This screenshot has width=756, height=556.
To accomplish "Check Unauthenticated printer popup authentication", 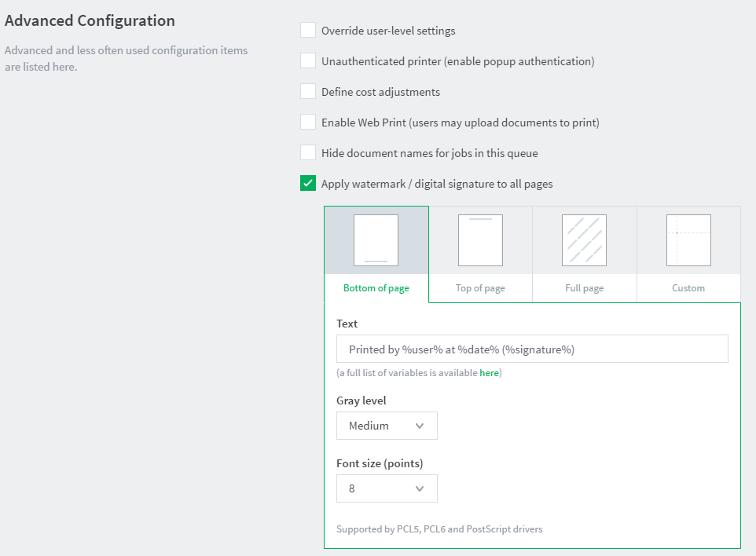I will click(308, 60).
